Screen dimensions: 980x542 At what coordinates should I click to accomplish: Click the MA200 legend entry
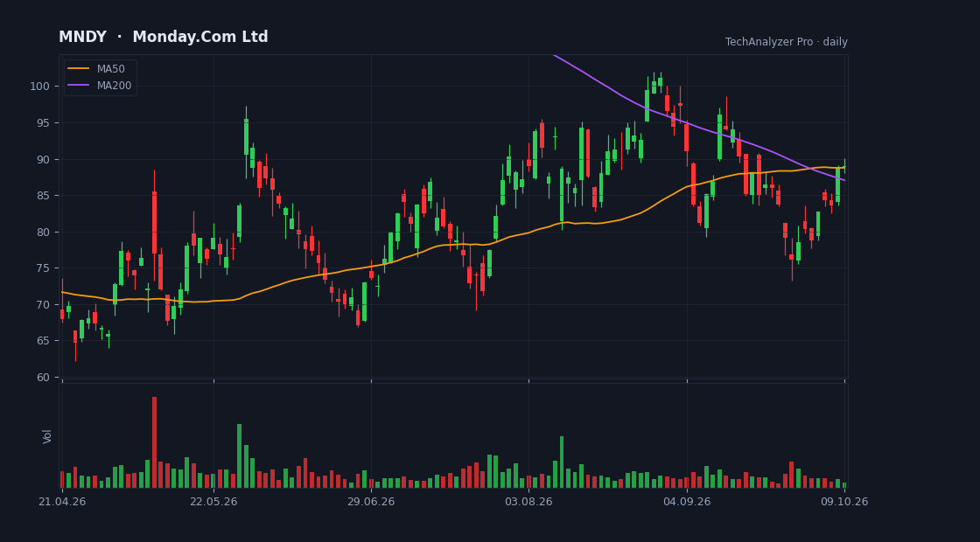coord(100,86)
